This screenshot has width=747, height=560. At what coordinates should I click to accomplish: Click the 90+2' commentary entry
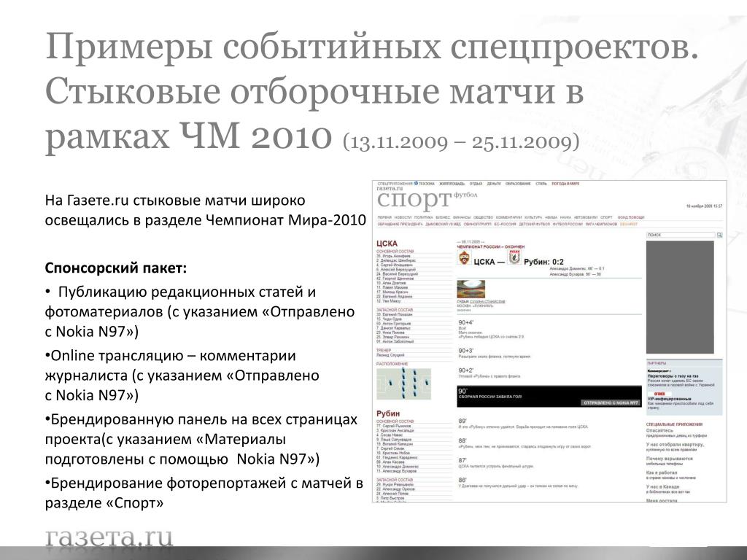(489, 373)
